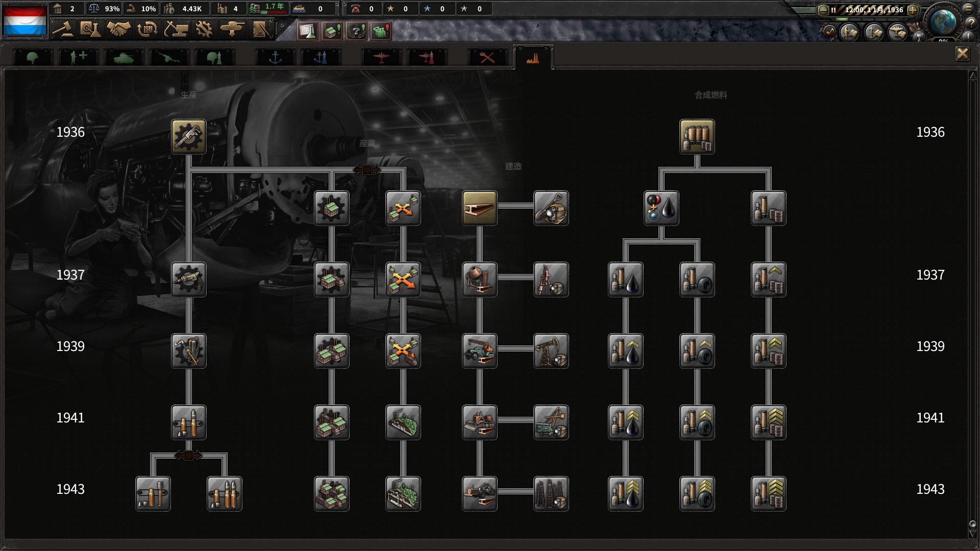The image size is (980, 551).
Task: Decrease game speed with the minus button
Action: (x=823, y=10)
